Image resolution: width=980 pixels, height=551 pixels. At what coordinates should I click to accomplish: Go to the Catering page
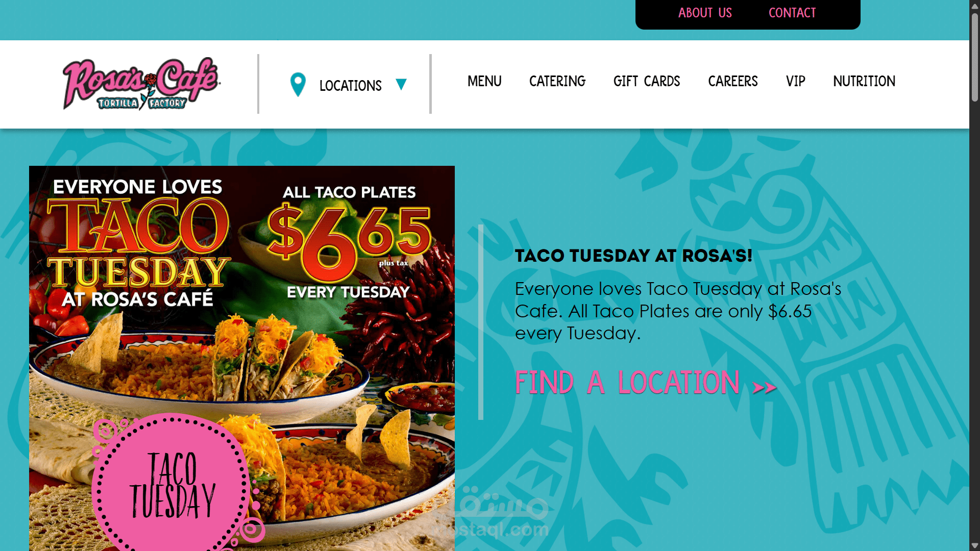557,81
